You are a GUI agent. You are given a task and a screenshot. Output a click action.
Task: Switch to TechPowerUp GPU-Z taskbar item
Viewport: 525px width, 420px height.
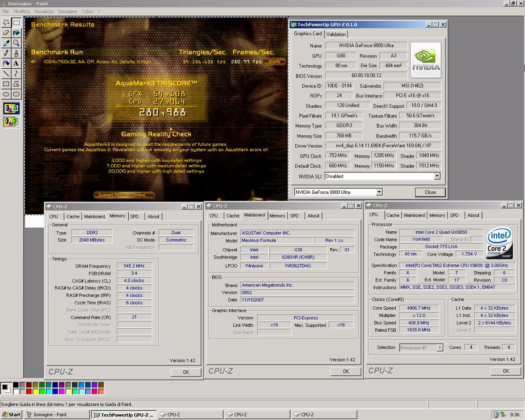[124, 415]
